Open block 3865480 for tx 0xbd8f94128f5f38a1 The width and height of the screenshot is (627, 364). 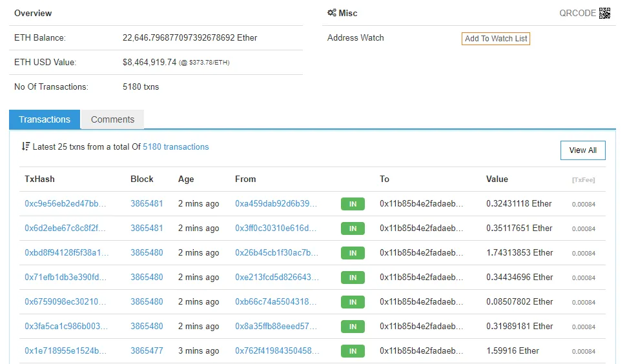point(147,252)
